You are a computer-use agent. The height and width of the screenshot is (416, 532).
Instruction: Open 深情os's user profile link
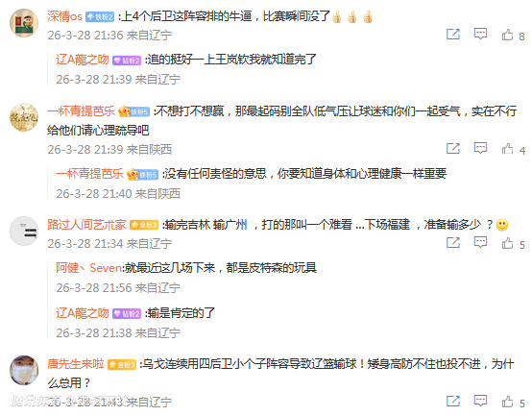64,16
